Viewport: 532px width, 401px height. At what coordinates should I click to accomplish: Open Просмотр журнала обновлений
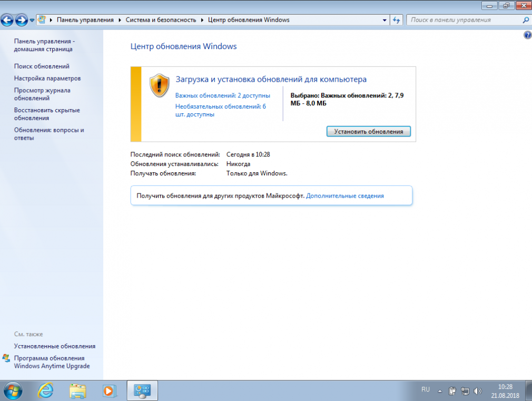[x=42, y=94]
